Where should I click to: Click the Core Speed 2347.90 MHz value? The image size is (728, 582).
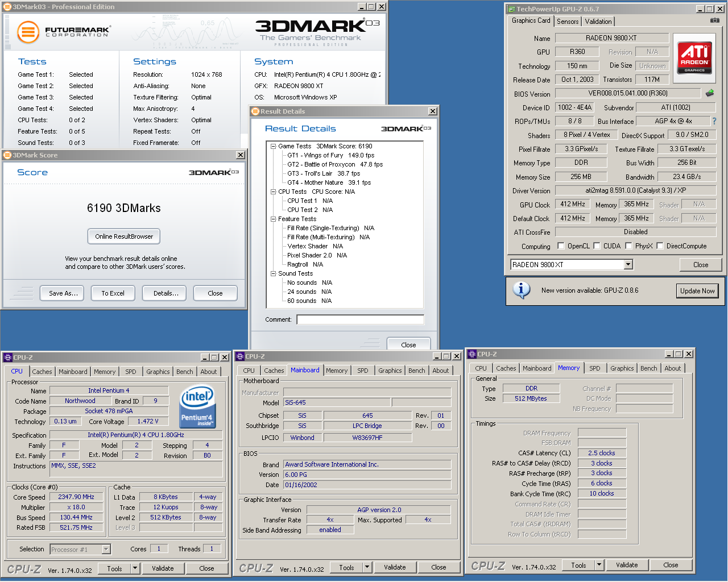click(x=76, y=497)
